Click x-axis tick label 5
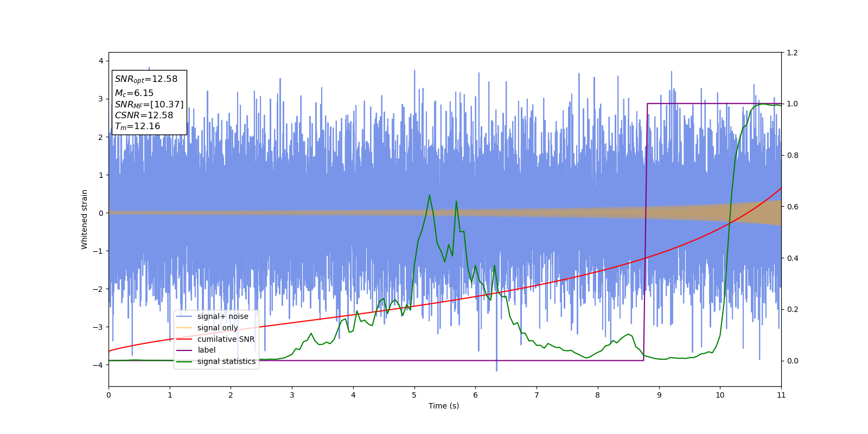Viewport: 868px width, 434px height. point(414,395)
